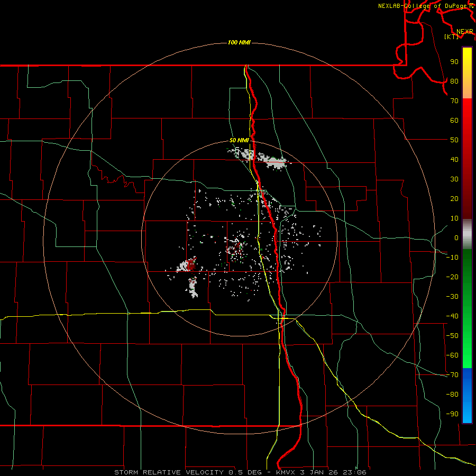Click the positive "60" scale label
Image resolution: width=476 pixels, height=476 pixels.
pos(454,120)
